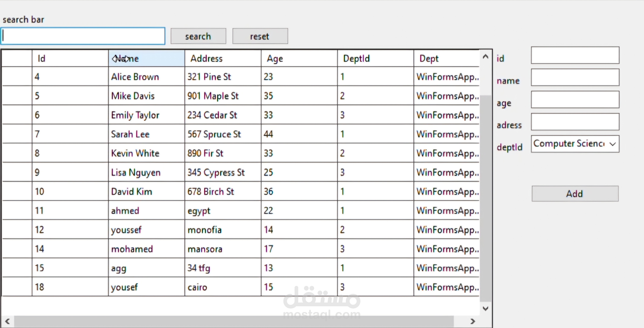
Task: Click the horizontal scroll left arrow
Action: pyautogui.click(x=8, y=321)
